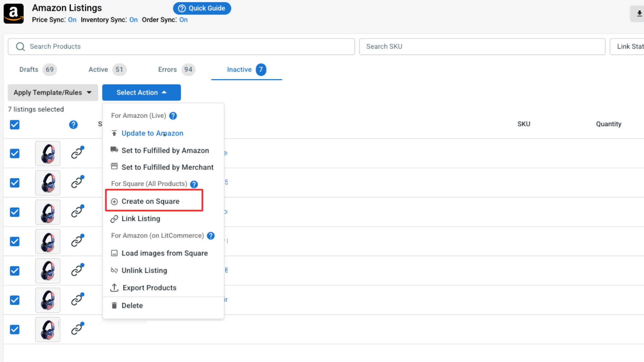Click link icon in first listing row

[x=77, y=153]
